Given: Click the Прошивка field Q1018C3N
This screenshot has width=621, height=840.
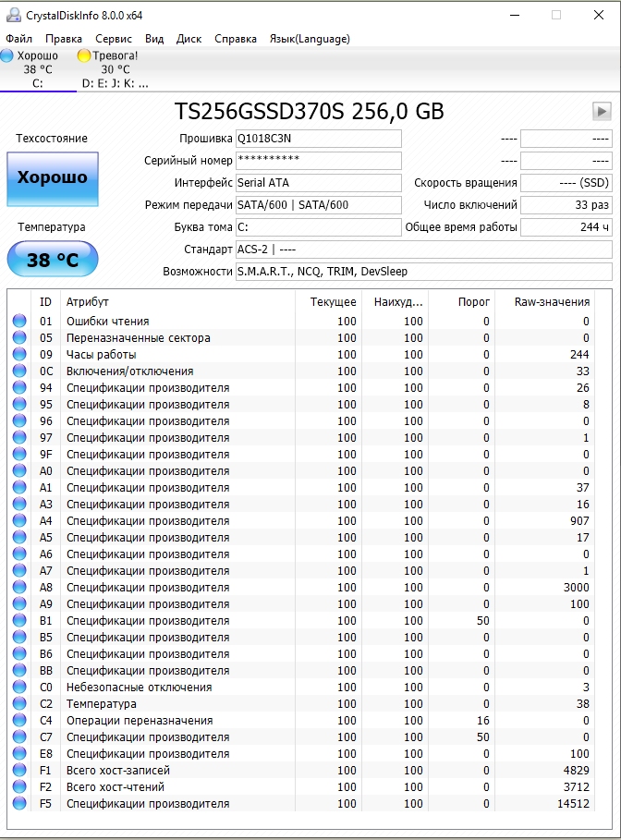Looking at the screenshot, I should tap(318, 139).
